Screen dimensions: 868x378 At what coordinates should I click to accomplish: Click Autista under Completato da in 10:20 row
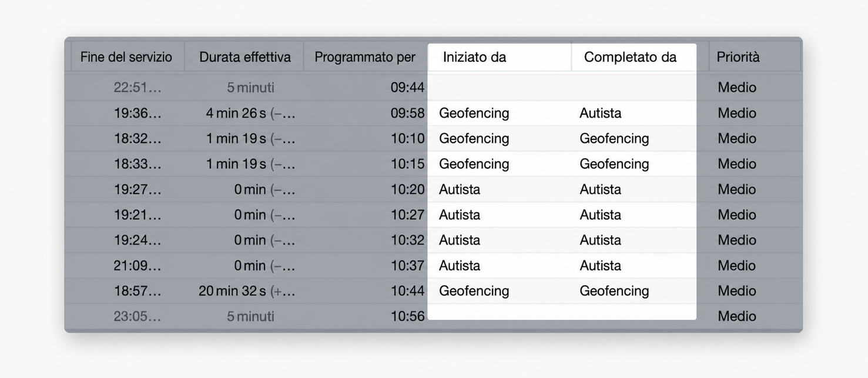click(600, 189)
